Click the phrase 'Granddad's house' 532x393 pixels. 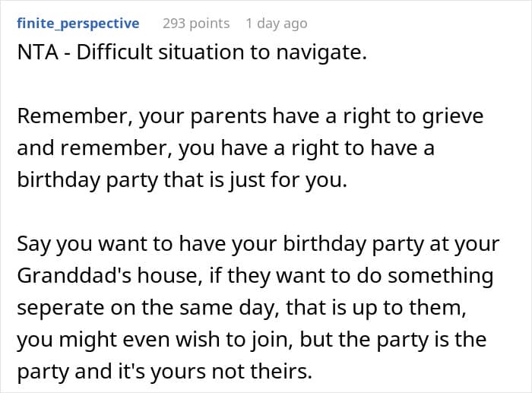pos(107,276)
